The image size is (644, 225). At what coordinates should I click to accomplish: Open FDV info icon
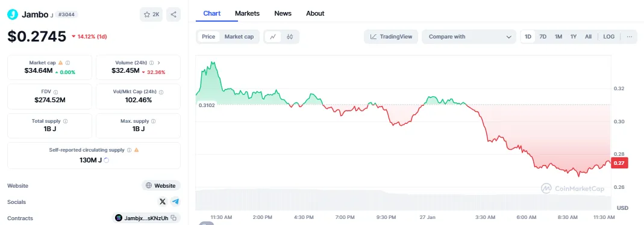56,92
